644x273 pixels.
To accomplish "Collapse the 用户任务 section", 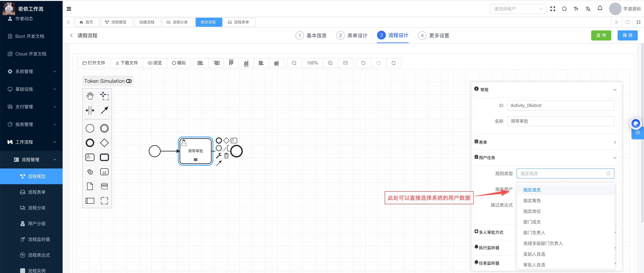I will click(x=615, y=158).
